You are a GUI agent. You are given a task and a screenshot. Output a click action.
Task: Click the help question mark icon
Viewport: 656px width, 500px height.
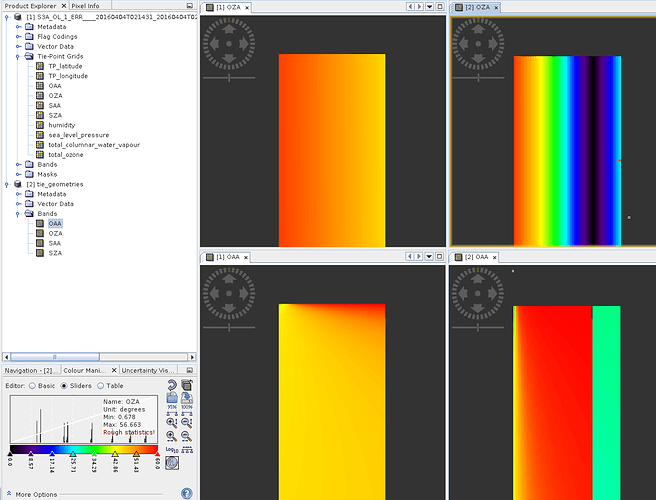pos(186,493)
